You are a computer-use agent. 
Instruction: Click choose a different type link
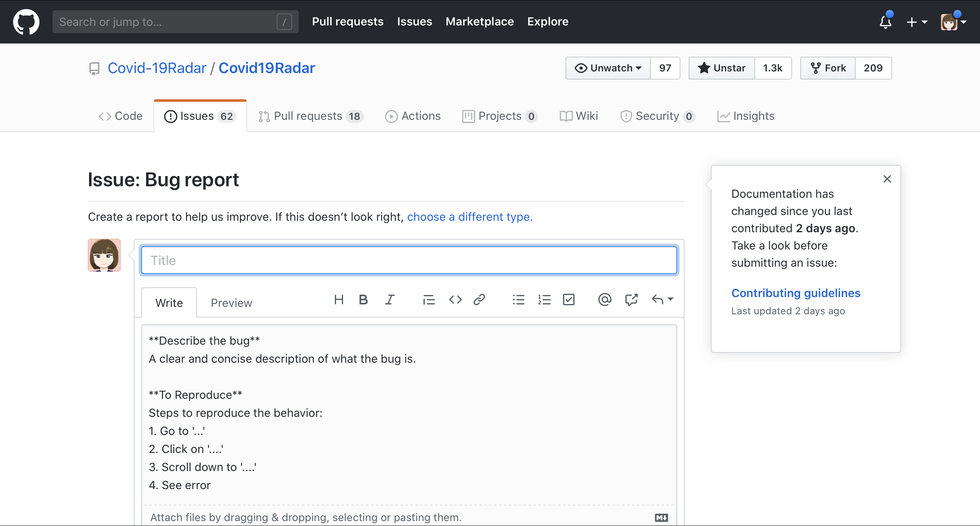[x=469, y=217]
